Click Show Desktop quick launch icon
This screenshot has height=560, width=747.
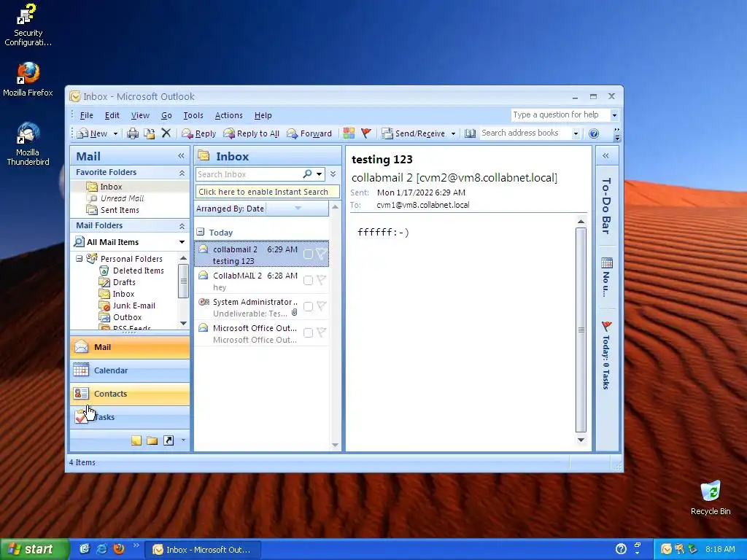click(x=85, y=549)
